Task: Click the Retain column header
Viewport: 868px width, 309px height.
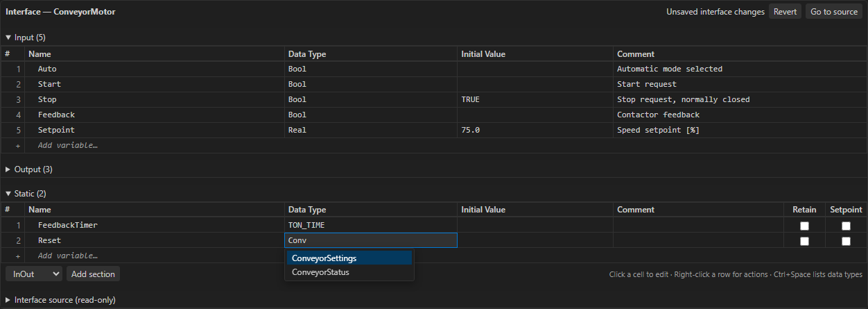Action: pyautogui.click(x=804, y=210)
